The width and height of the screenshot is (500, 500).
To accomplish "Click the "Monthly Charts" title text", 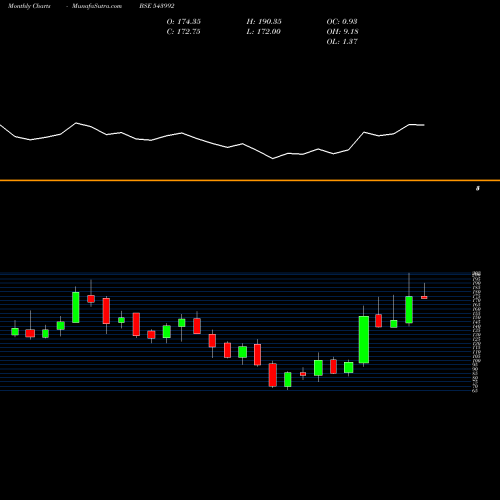I will coord(29,6).
